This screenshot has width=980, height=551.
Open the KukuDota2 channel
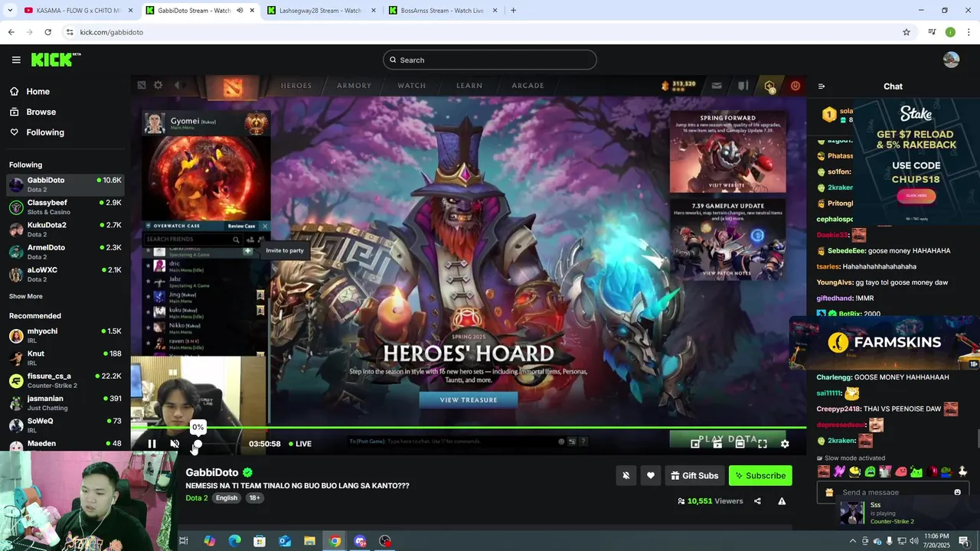pyautogui.click(x=65, y=230)
